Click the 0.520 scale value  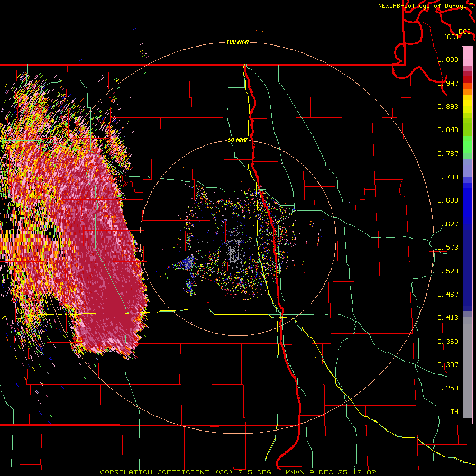click(448, 271)
